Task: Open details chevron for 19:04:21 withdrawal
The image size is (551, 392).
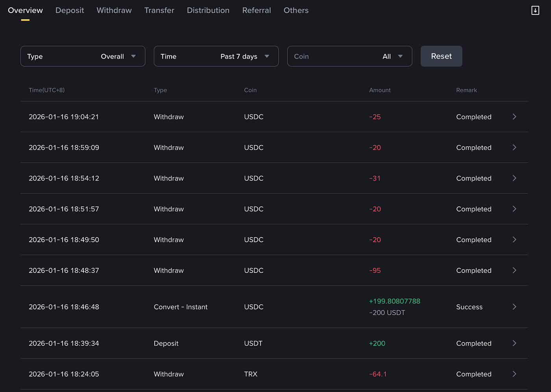Action: coord(514,117)
